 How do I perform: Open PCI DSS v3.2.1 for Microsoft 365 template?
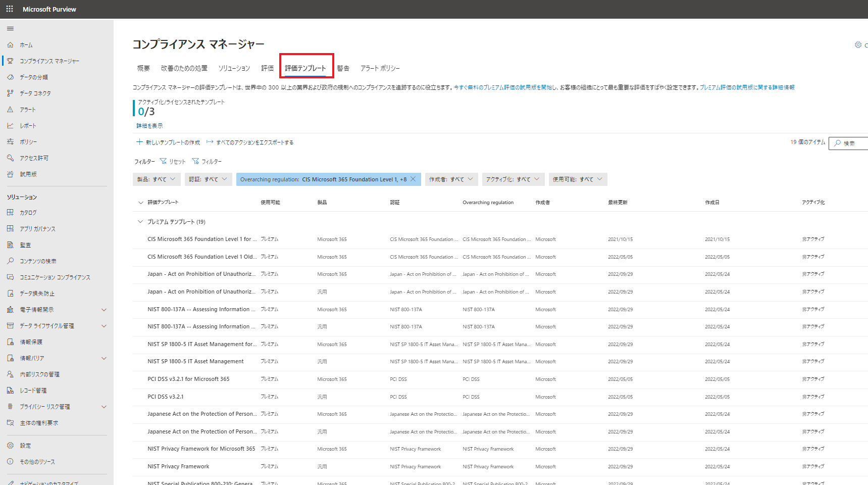click(x=188, y=379)
